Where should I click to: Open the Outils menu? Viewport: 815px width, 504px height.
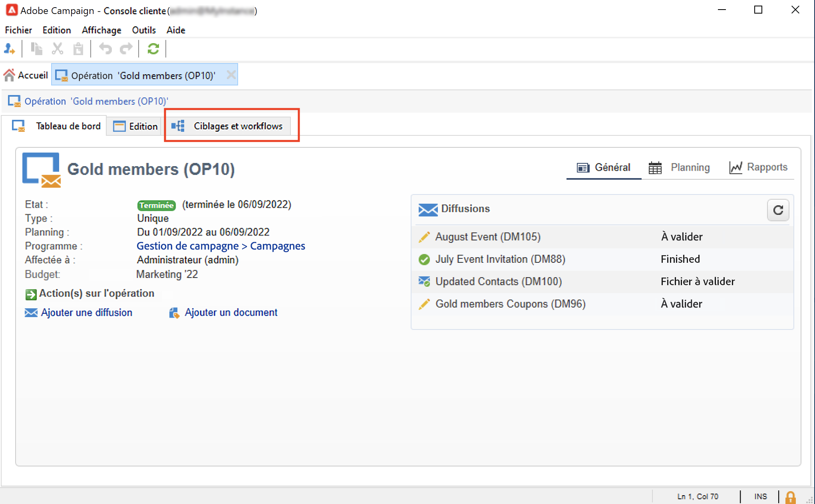pyautogui.click(x=144, y=30)
